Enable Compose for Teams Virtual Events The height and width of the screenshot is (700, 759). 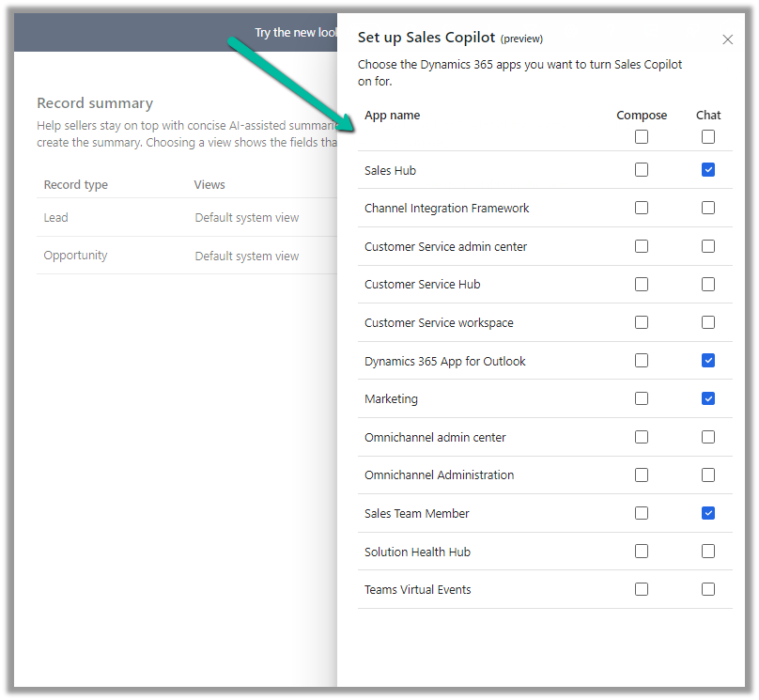(642, 589)
